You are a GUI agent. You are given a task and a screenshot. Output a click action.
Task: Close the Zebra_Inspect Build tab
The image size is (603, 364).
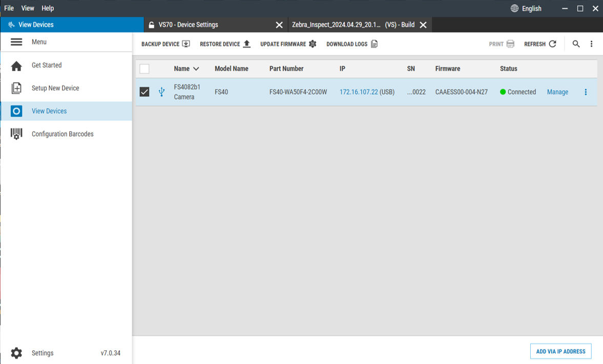tap(423, 25)
